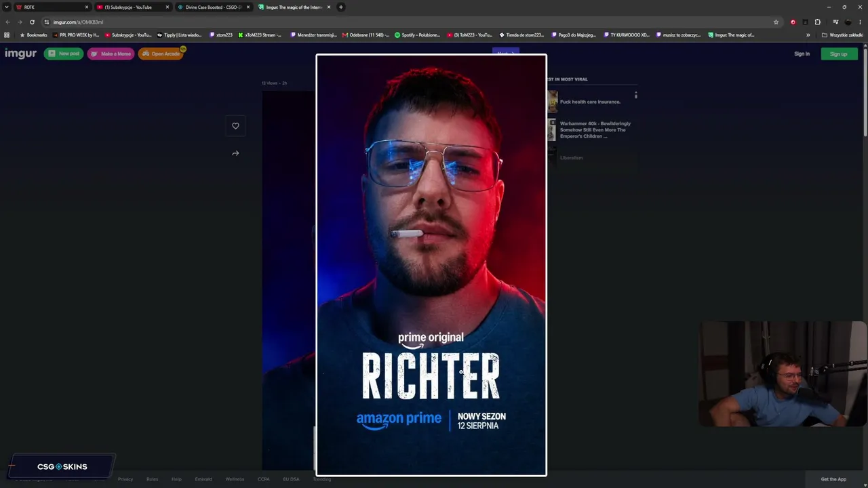Open the Warhammer 40k viral post
This screenshot has height=488, width=868.
tap(595, 129)
